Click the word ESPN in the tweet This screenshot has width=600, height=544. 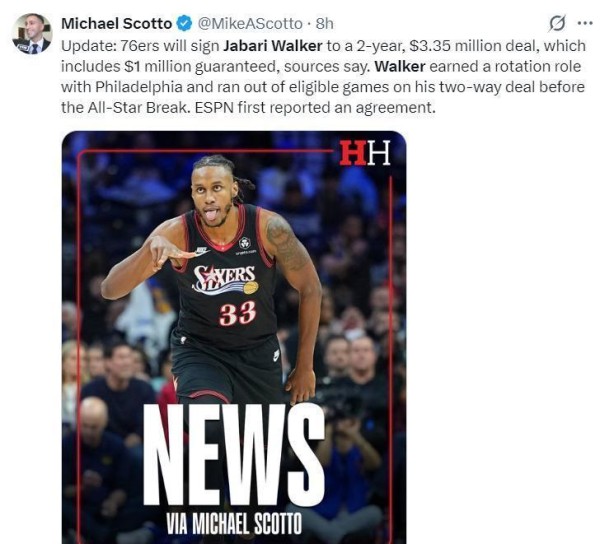tap(214, 107)
